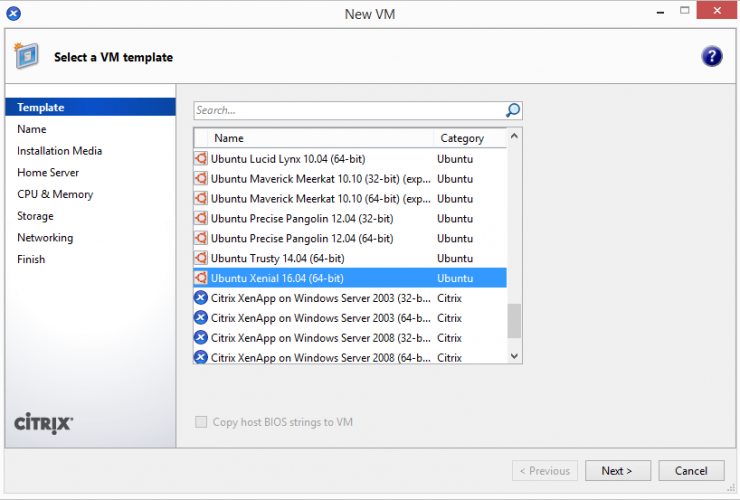Screen dimensions: 740x500
Task: Click the blue help question mark icon
Action: click(x=711, y=57)
